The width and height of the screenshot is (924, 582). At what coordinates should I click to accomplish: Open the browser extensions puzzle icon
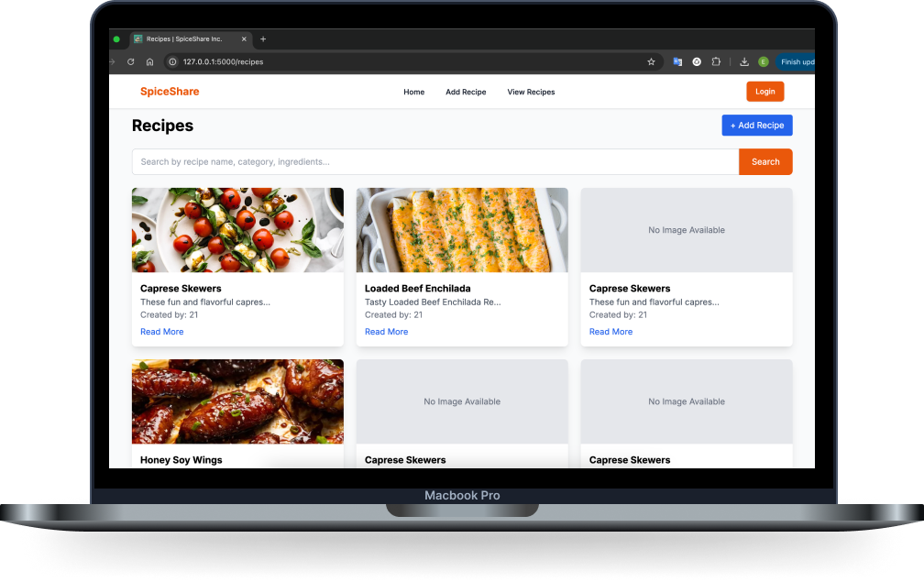[716, 62]
